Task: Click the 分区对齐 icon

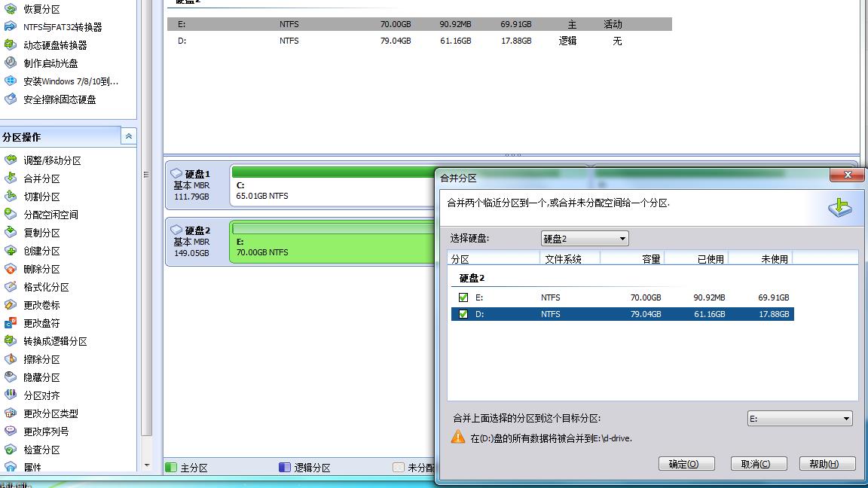Action: (11, 395)
